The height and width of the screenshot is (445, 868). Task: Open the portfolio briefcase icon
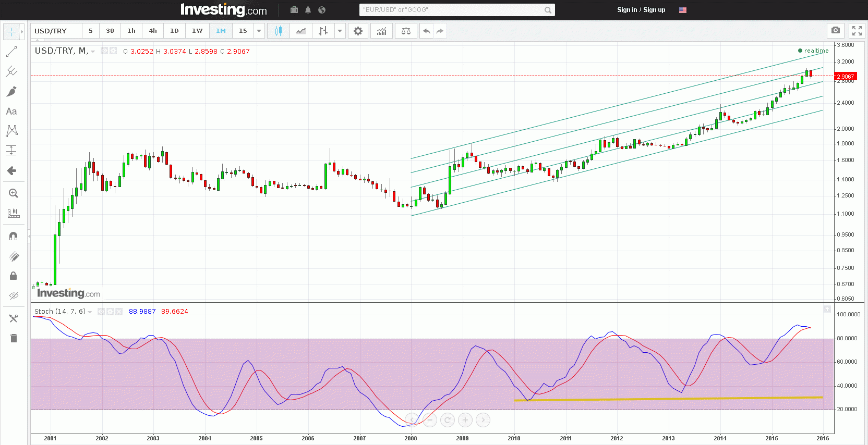point(294,10)
